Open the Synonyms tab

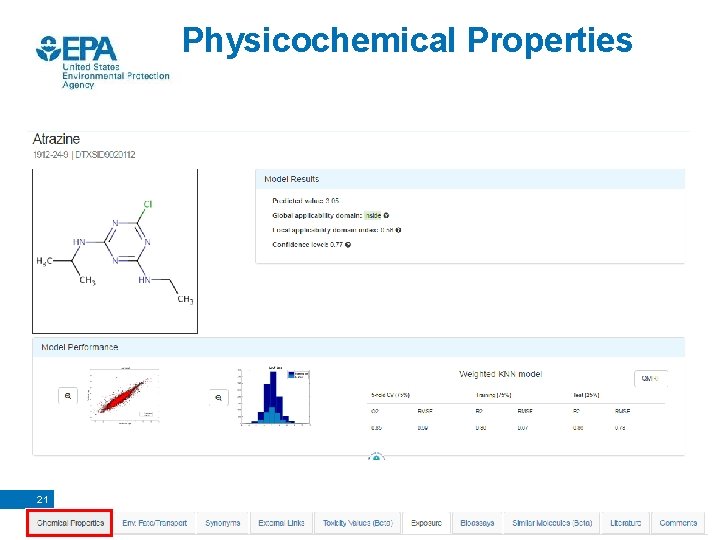(223, 523)
